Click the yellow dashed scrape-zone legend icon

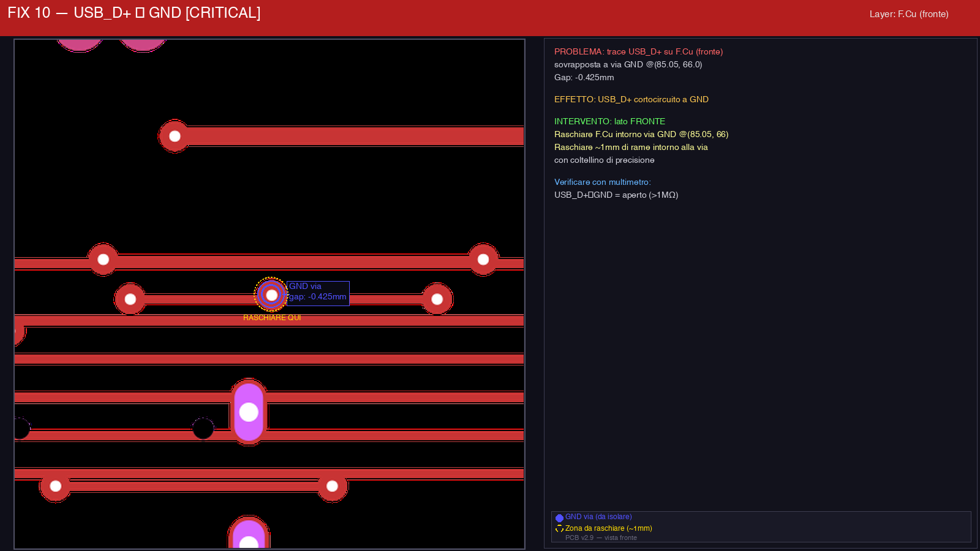coord(559,529)
